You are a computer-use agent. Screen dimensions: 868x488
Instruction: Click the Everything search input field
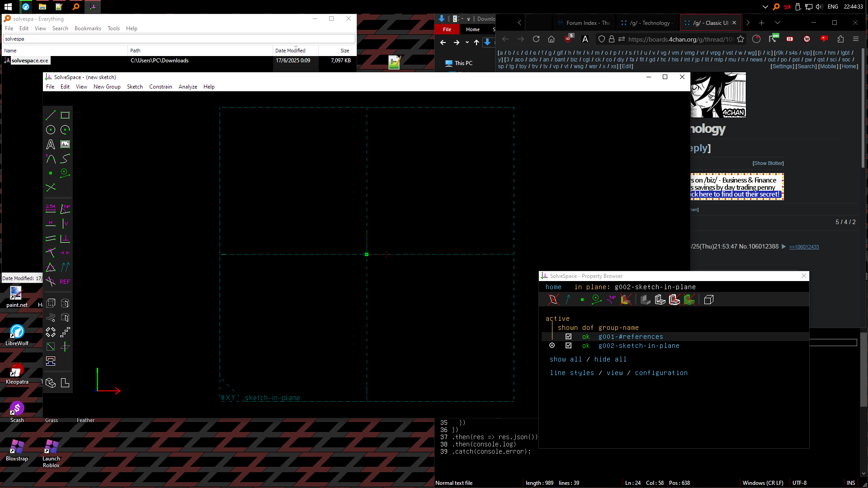point(179,39)
